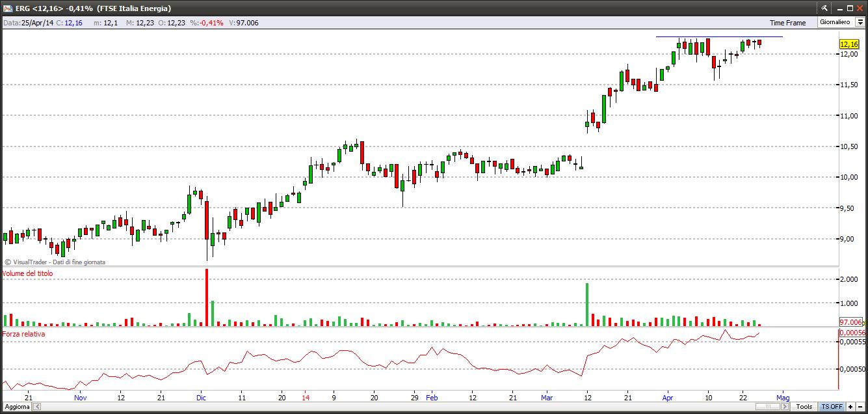Image resolution: width=868 pixels, height=414 pixels.
Task: Click the scrollbar right arrow
Action: [786, 407]
